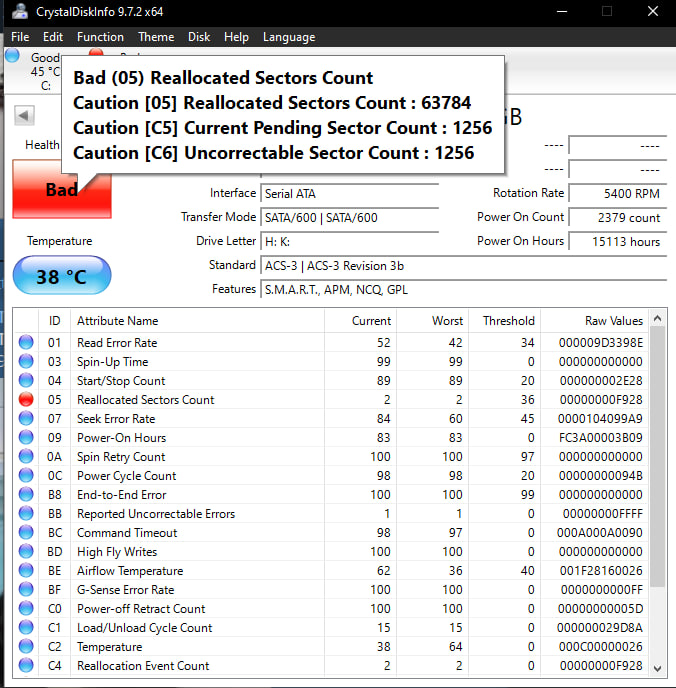The width and height of the screenshot is (676, 688).
Task: Click the red Bad health status button
Action: (62, 189)
